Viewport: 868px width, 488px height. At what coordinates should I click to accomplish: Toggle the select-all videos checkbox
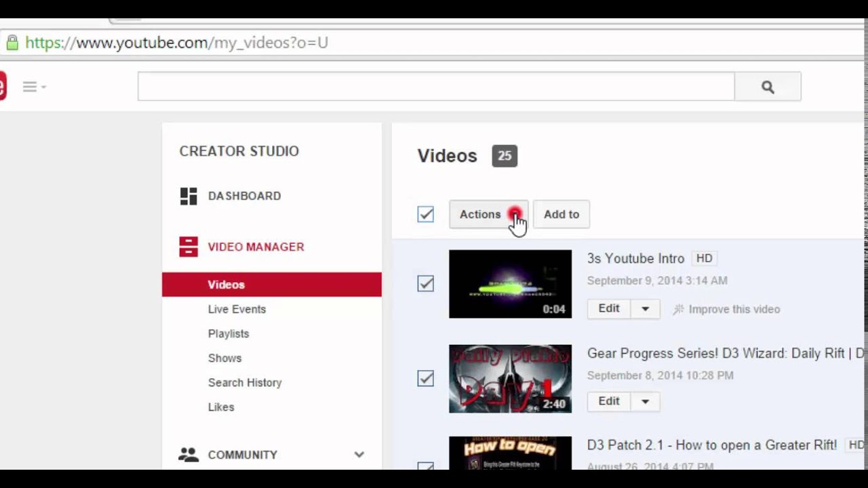pos(425,214)
